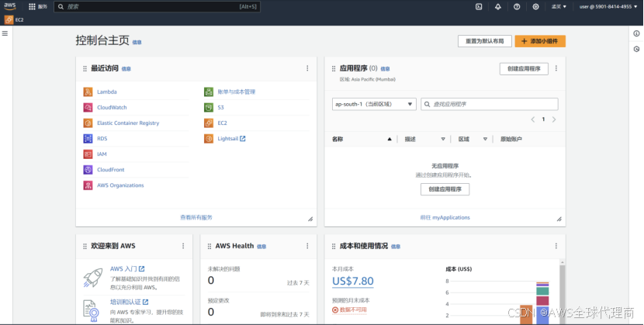644x325 pixels.
Task: Open the kebab menu of AWS Health widget
Action: (307, 246)
